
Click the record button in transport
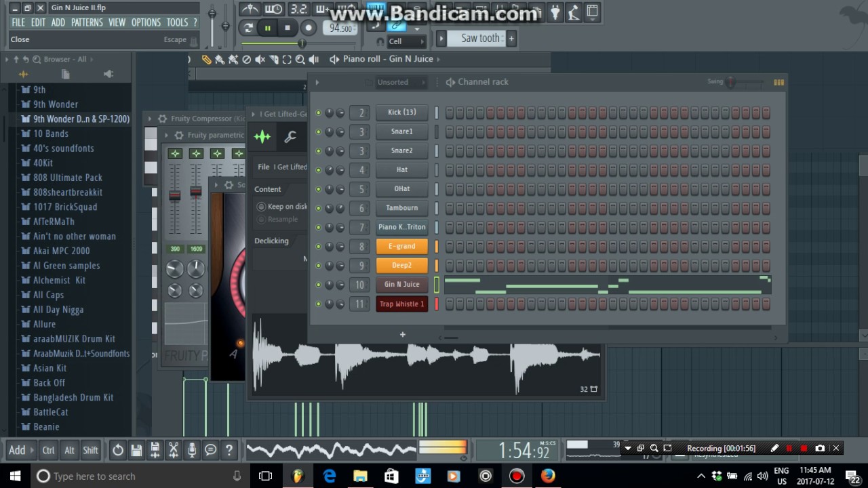[x=308, y=28]
